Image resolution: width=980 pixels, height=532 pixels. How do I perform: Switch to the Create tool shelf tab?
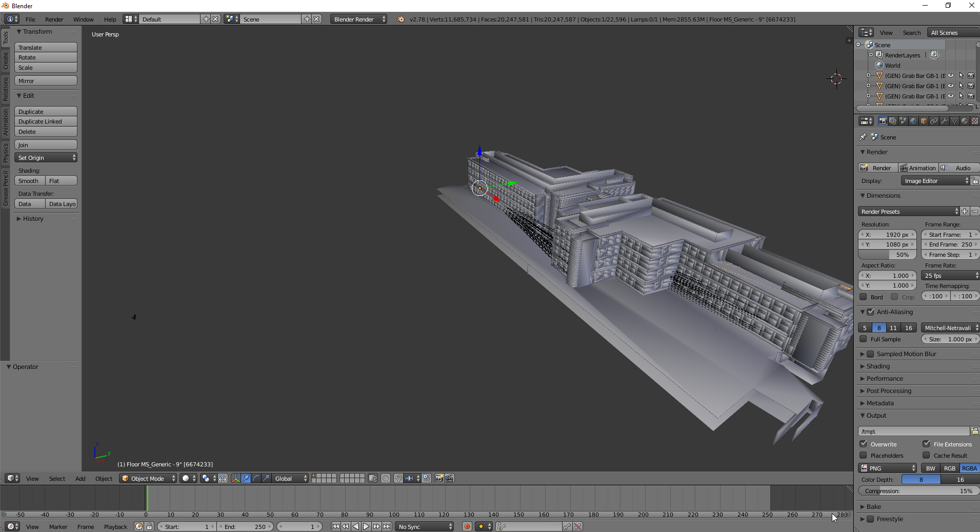[x=5, y=60]
